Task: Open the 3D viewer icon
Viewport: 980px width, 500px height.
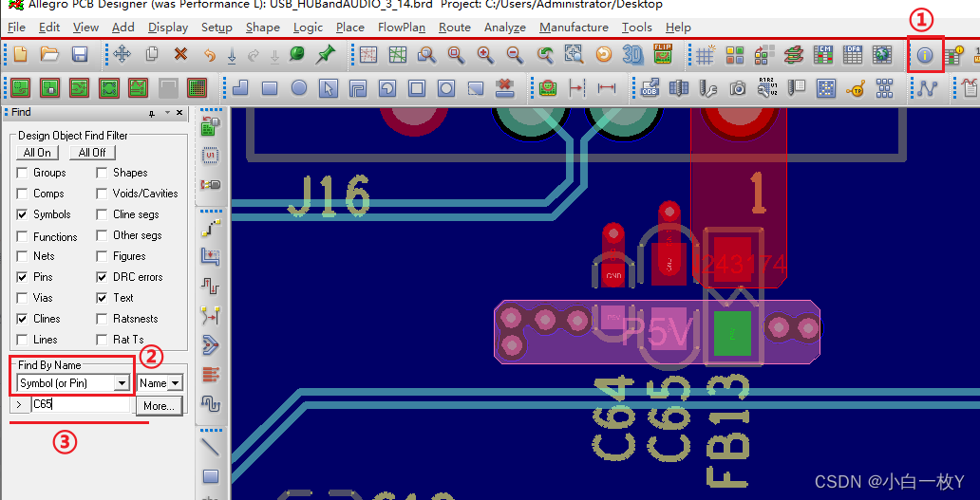Action: (633, 55)
